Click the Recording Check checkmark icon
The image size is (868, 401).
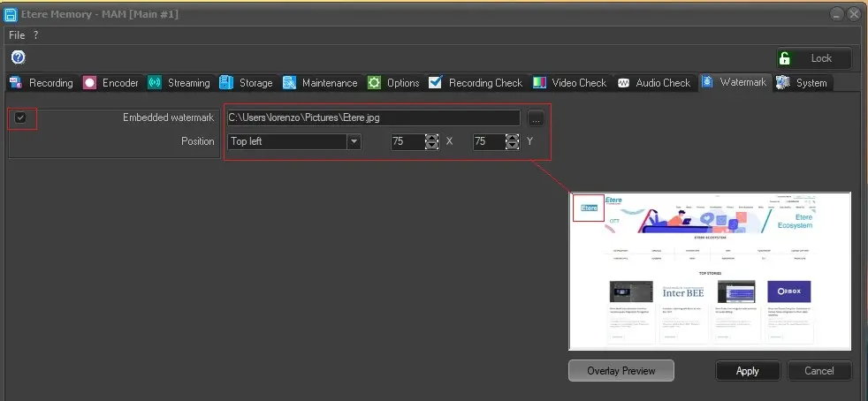pyautogui.click(x=436, y=83)
